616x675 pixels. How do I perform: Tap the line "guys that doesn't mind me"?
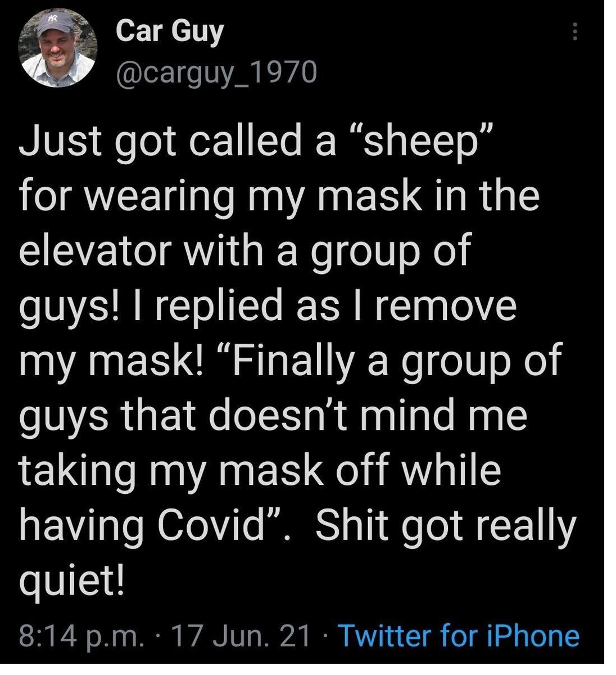click(x=274, y=416)
